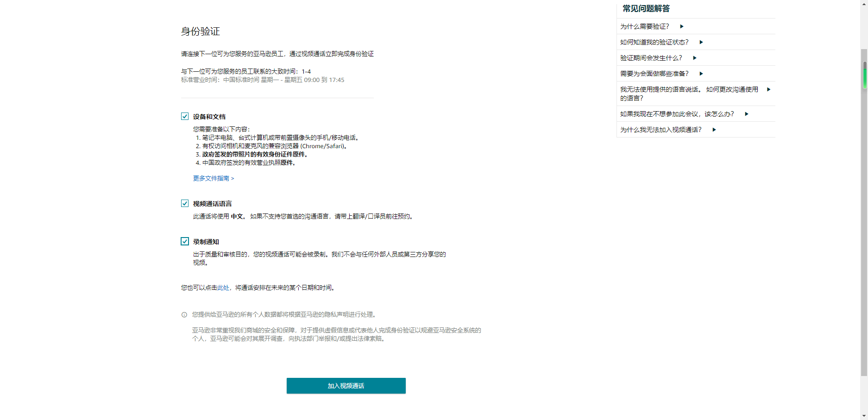
Task: Expand the FAQ 为什么需要验证?
Action: (696, 26)
